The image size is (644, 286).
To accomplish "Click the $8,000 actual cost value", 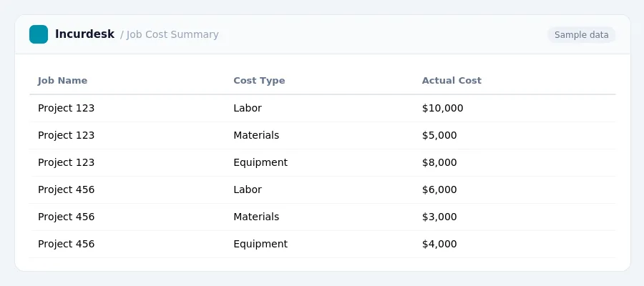I will 439,162.
